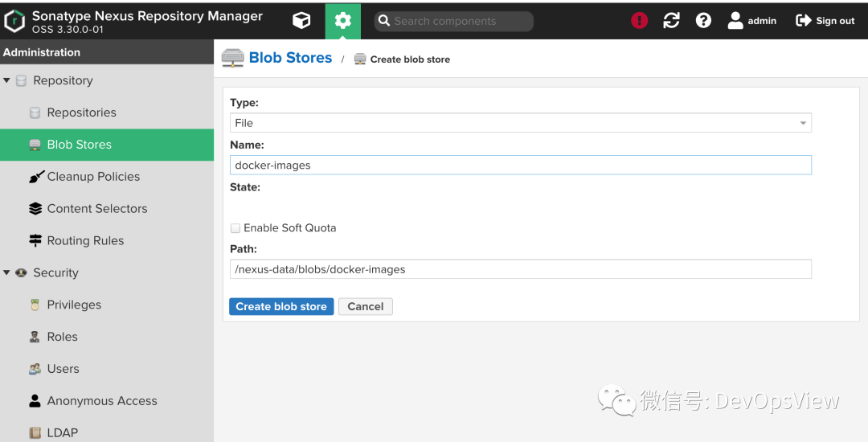
Task: Click the search magnifier icon
Action: (384, 21)
